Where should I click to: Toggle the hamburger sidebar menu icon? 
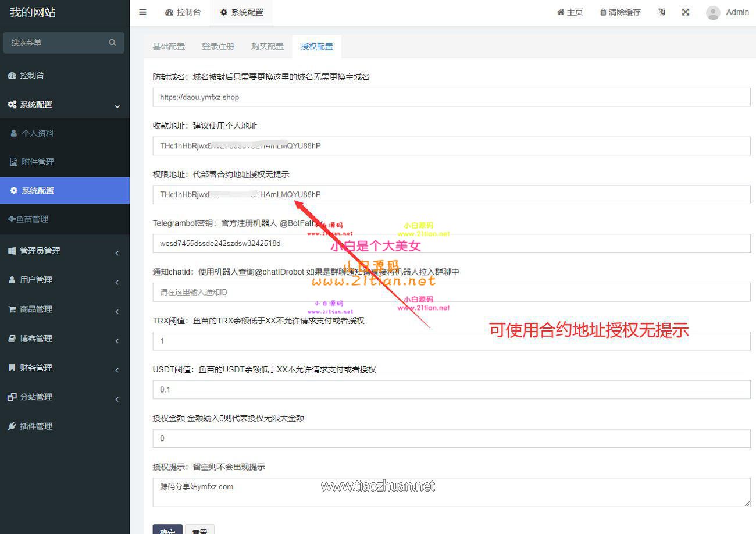(x=142, y=12)
